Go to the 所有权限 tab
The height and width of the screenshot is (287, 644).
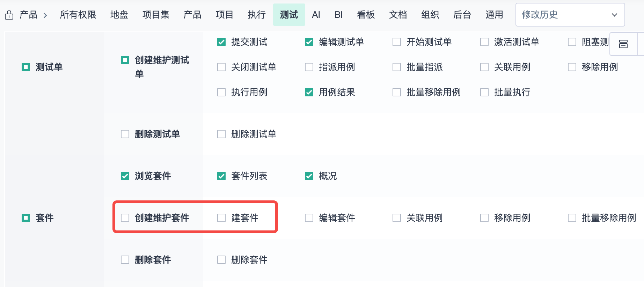(x=78, y=15)
